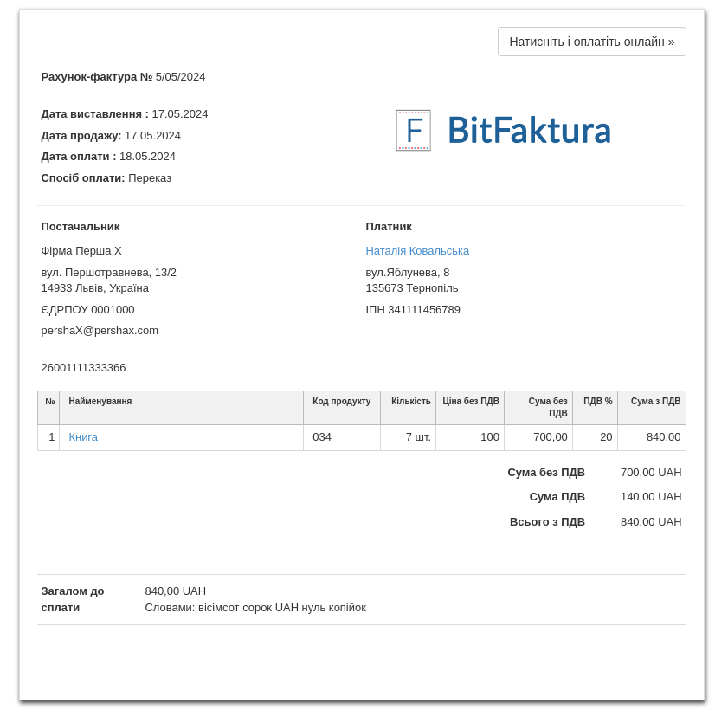728x710 pixels.
Task: Click the Ціна без ПДВ column header
Action: (x=470, y=402)
